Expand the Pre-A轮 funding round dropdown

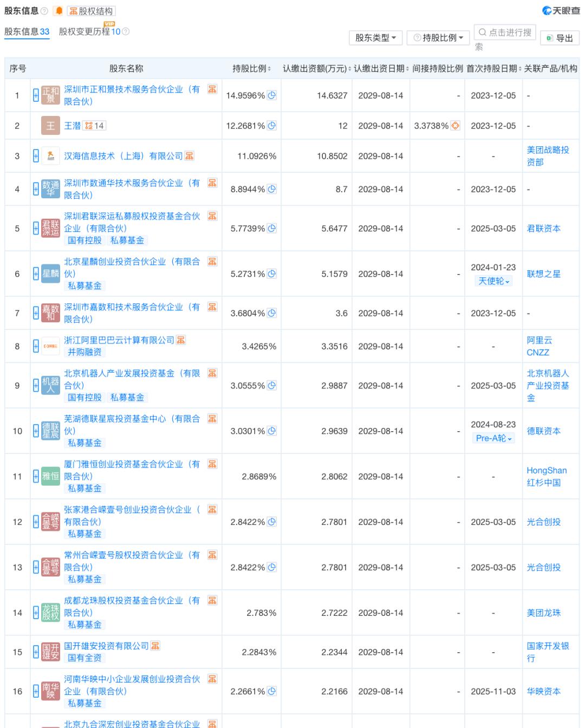click(493, 438)
